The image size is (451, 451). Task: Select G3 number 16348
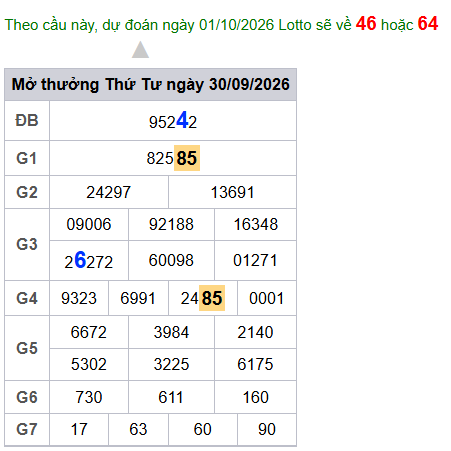[x=255, y=224]
